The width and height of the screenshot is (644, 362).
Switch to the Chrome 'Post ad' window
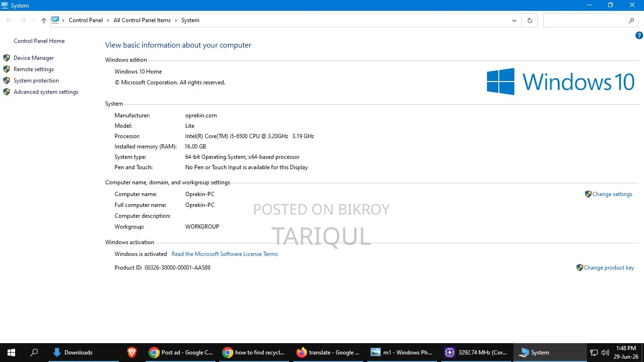tap(182, 352)
